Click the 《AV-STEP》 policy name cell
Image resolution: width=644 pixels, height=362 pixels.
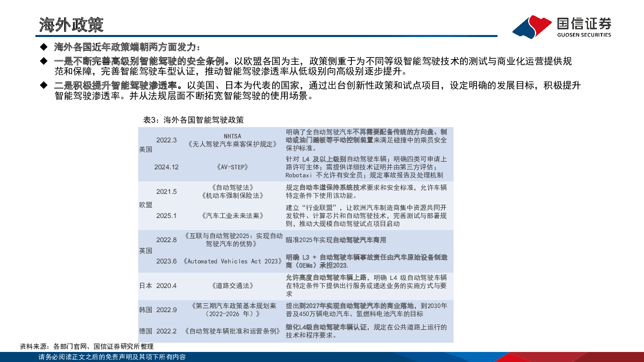click(232, 167)
